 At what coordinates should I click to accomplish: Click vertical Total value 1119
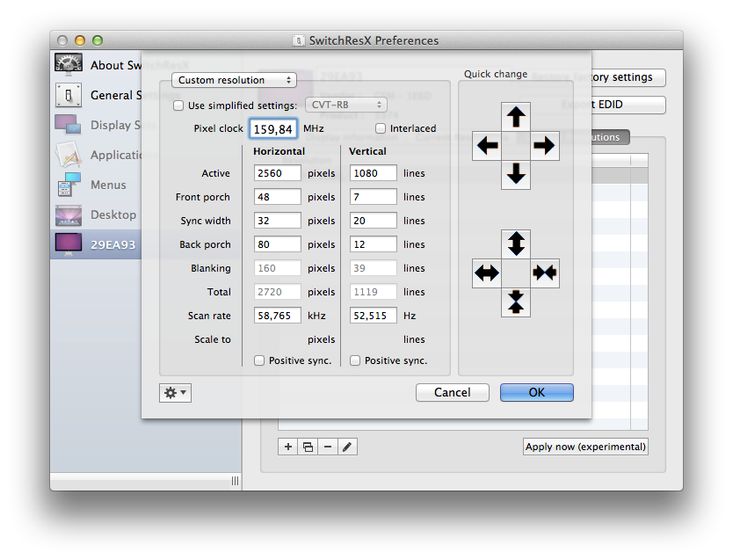pyautogui.click(x=374, y=292)
